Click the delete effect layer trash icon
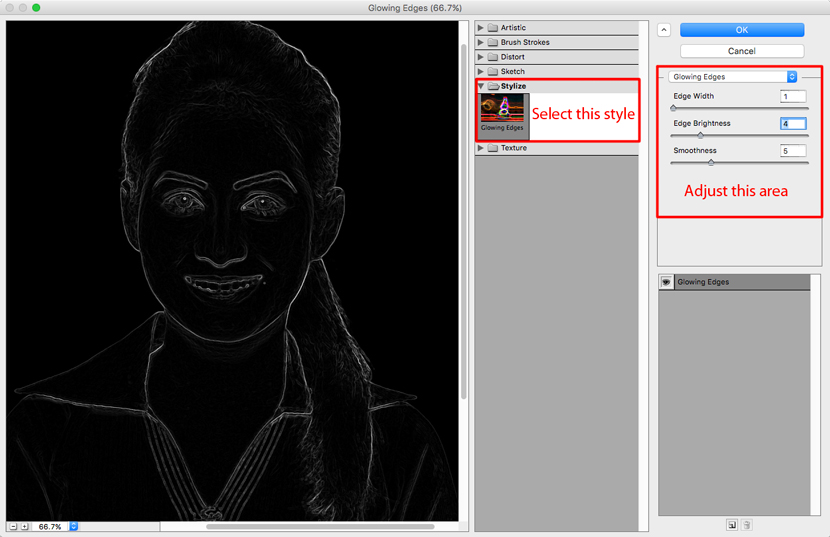This screenshot has height=537, width=830. click(x=747, y=524)
